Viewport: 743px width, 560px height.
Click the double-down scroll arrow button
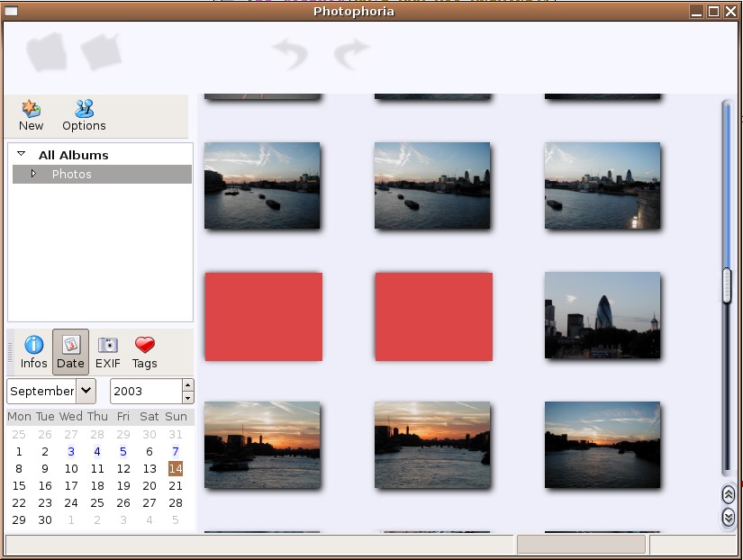729,517
